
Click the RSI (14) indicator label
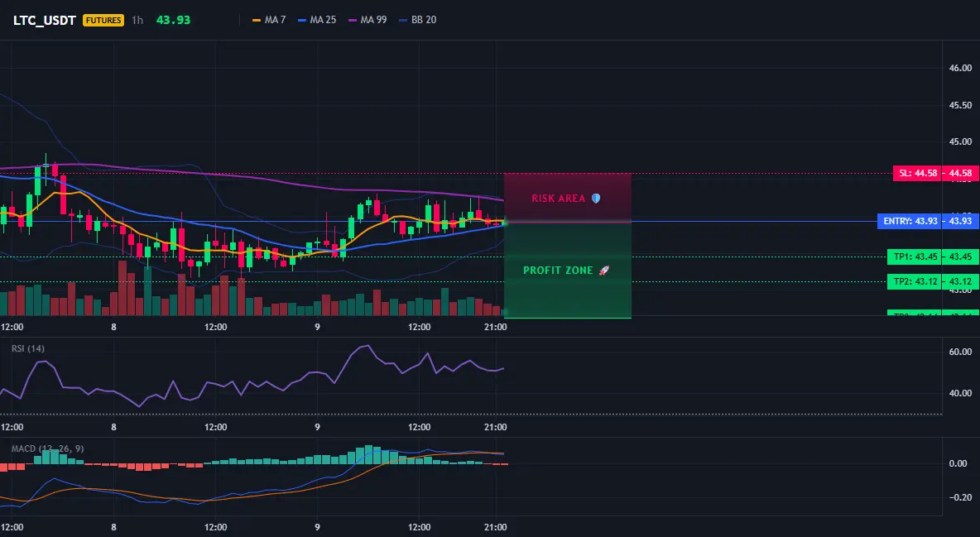pos(28,348)
